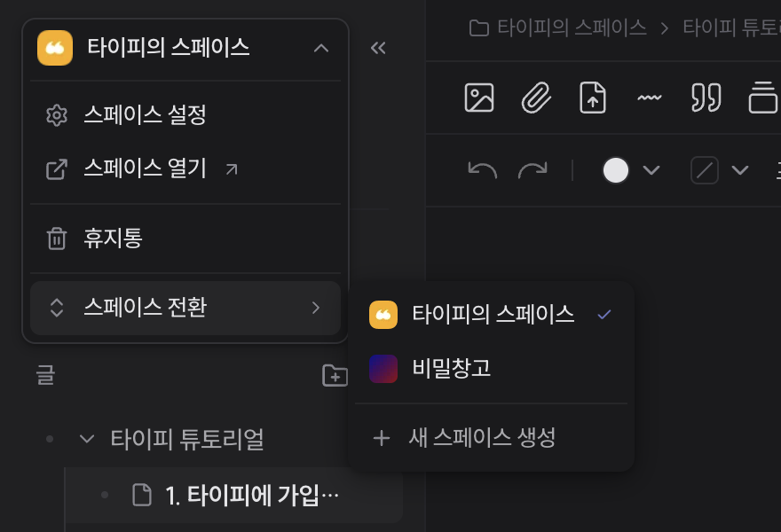Click the yellow 타이피의 스페이스 logo in header
This screenshot has height=532, width=781.
tap(55, 48)
